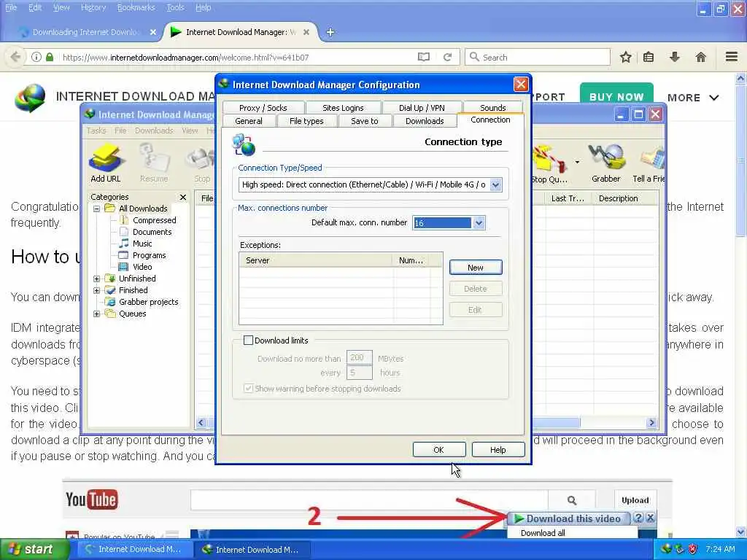The image size is (747, 560).
Task: Open Default max. conn. number dropdown
Action: tap(479, 223)
